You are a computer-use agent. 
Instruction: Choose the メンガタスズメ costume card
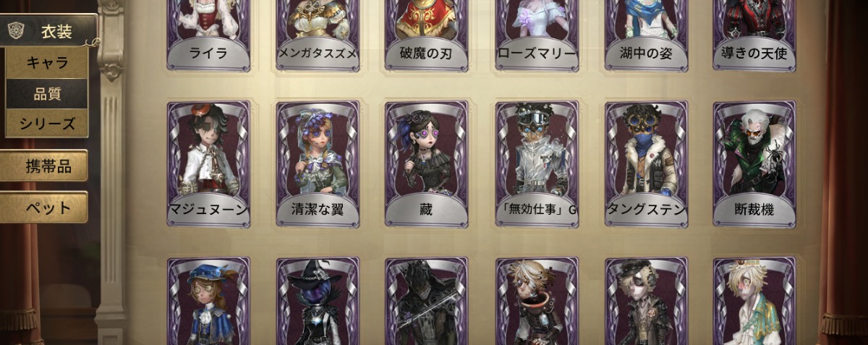tap(318, 35)
